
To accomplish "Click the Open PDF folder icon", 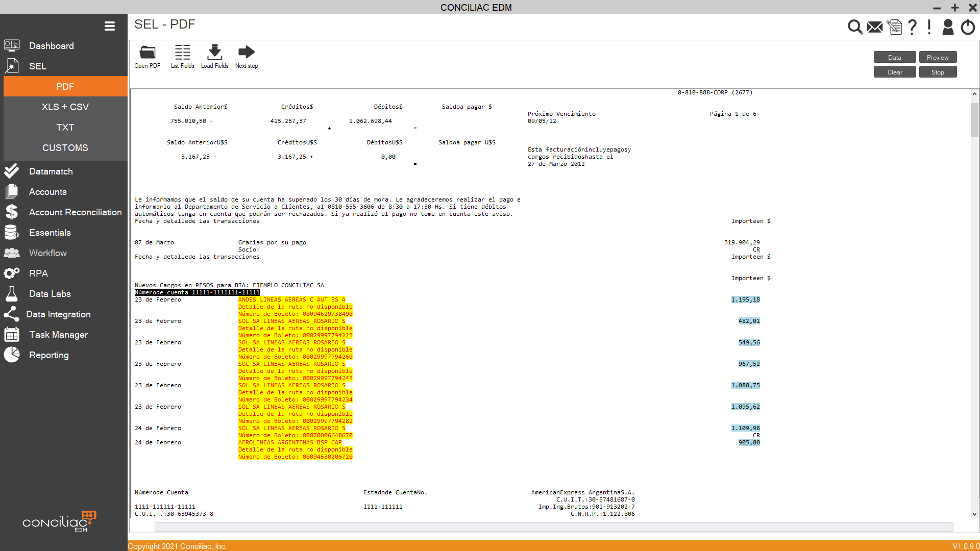I will [x=148, y=52].
